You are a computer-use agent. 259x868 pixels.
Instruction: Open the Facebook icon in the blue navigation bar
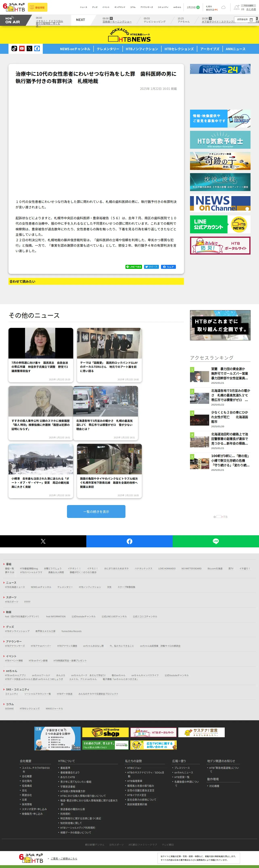37,49
